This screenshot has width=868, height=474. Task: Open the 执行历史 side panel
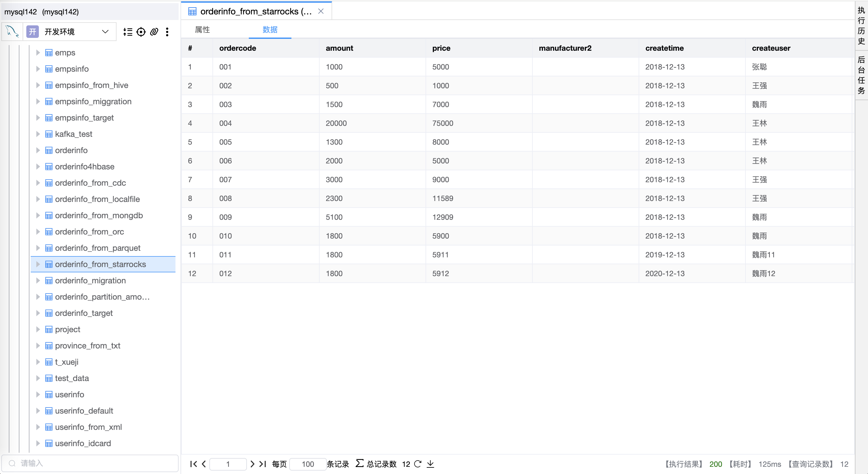pos(861,26)
